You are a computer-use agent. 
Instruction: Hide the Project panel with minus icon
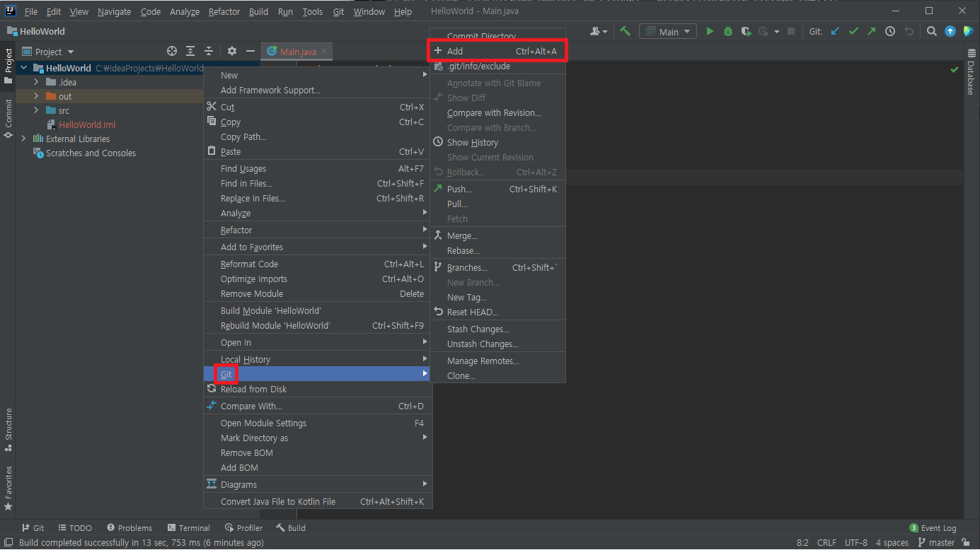tap(250, 51)
